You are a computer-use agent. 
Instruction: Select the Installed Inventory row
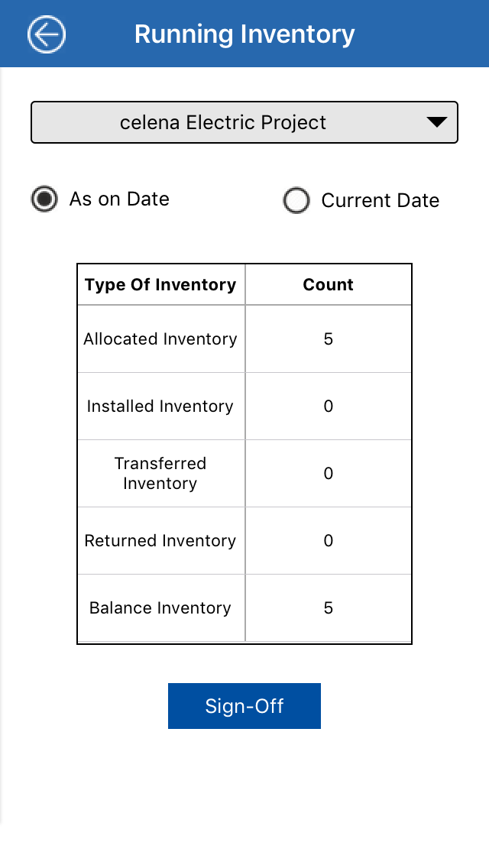click(160, 406)
